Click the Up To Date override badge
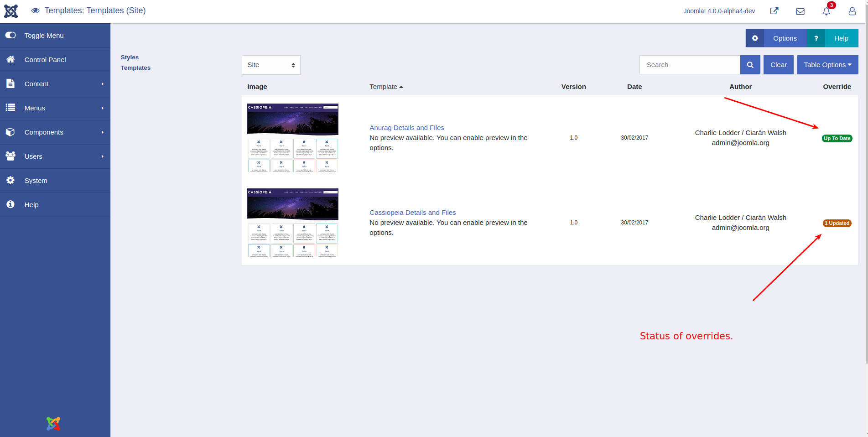The image size is (868, 437). [837, 138]
